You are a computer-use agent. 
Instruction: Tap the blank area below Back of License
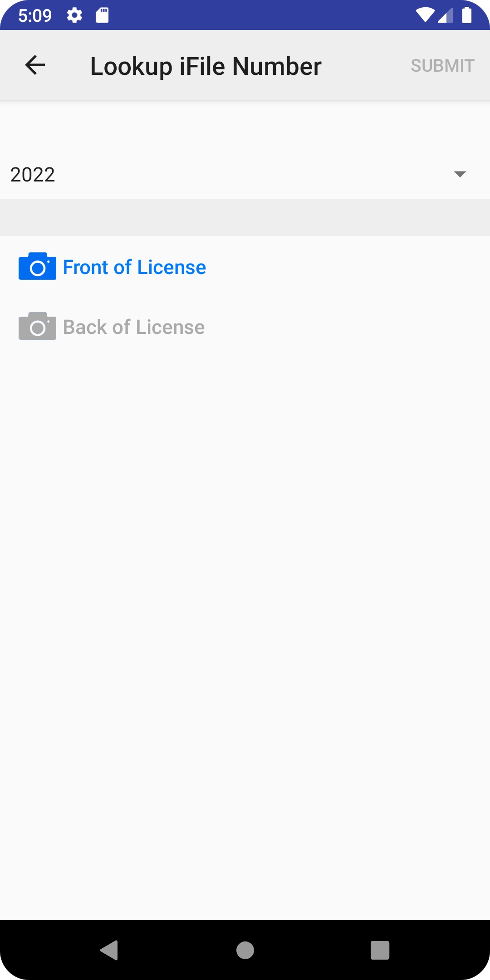pyautogui.click(x=245, y=631)
